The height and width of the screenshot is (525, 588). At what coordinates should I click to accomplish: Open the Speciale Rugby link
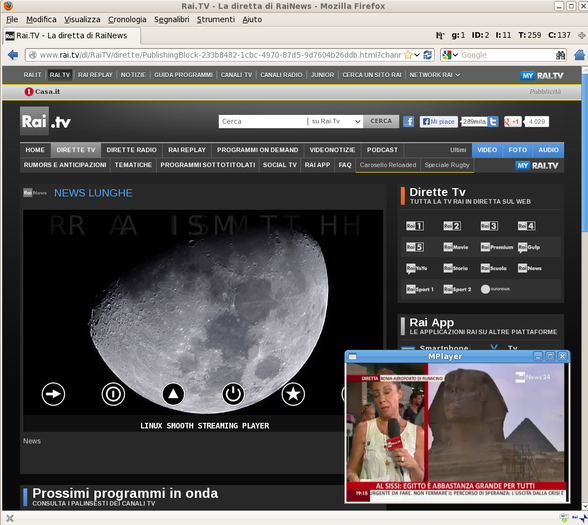(447, 165)
